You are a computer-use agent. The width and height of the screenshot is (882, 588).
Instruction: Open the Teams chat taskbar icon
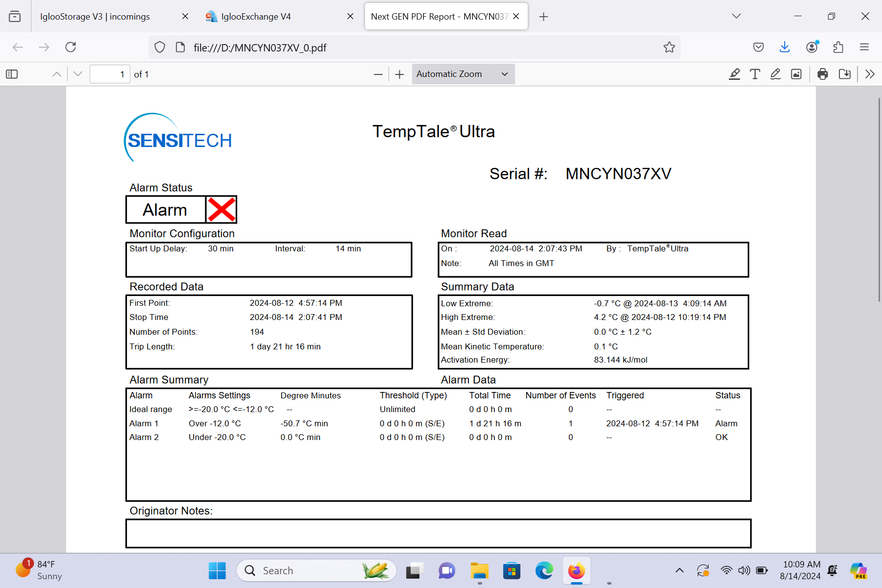pos(446,571)
